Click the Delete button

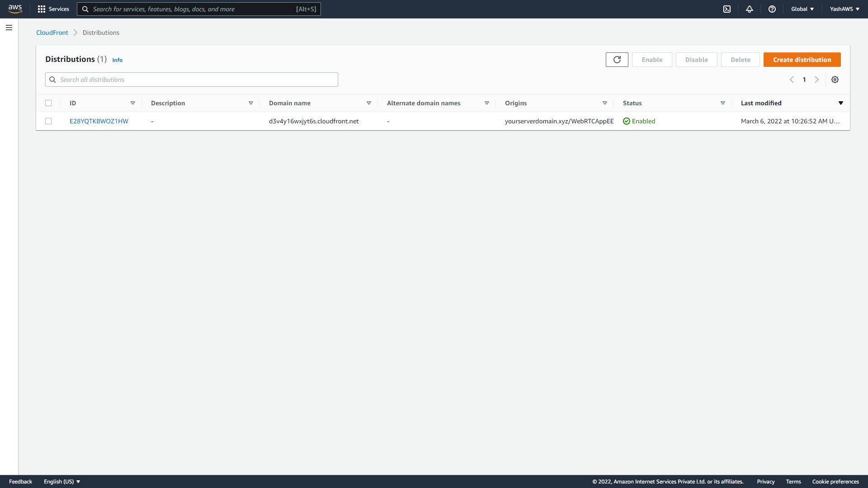[x=740, y=60]
